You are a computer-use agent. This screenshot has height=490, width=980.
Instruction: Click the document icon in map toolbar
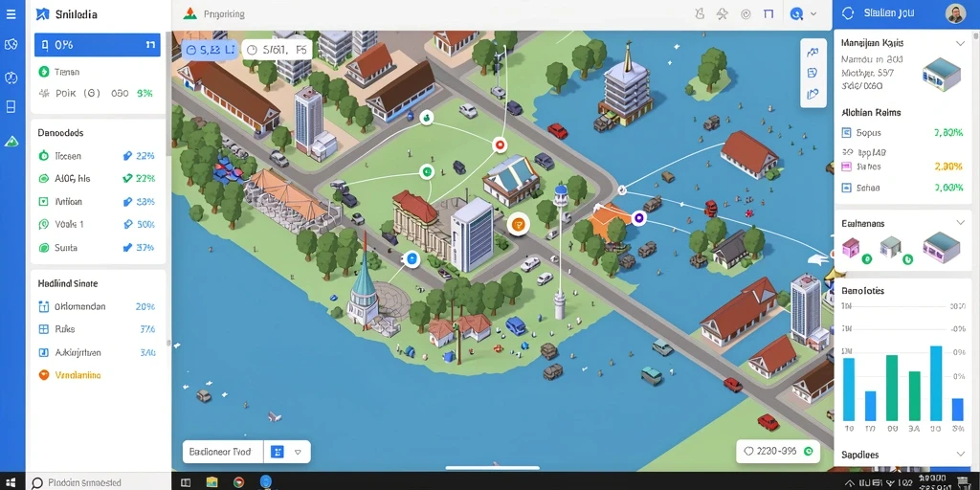813,73
